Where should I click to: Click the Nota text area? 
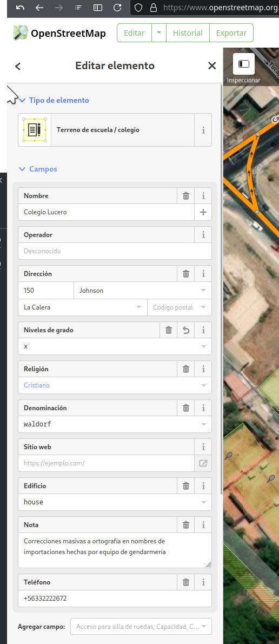click(x=115, y=550)
